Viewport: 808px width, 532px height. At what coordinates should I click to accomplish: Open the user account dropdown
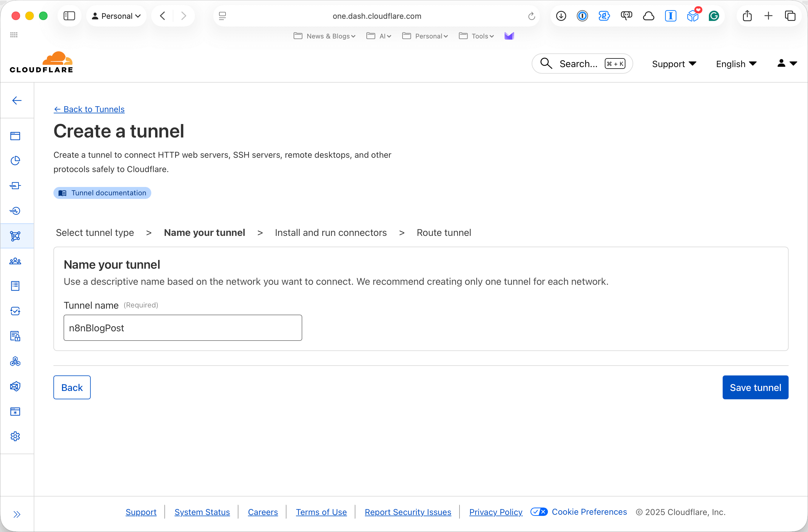click(787, 64)
